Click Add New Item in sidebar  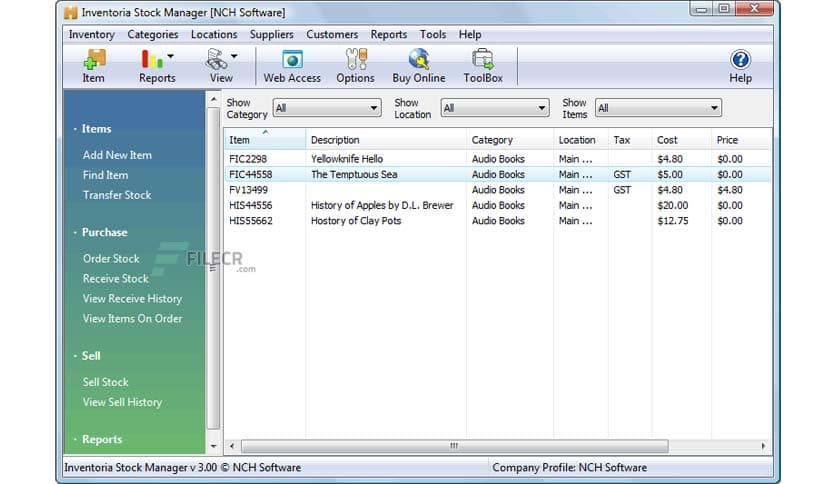(117, 155)
